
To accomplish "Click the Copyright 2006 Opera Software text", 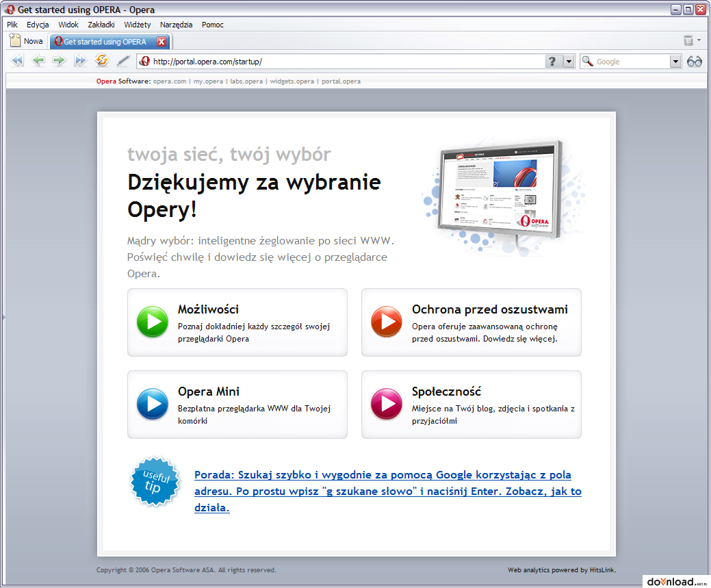I will coord(186,570).
